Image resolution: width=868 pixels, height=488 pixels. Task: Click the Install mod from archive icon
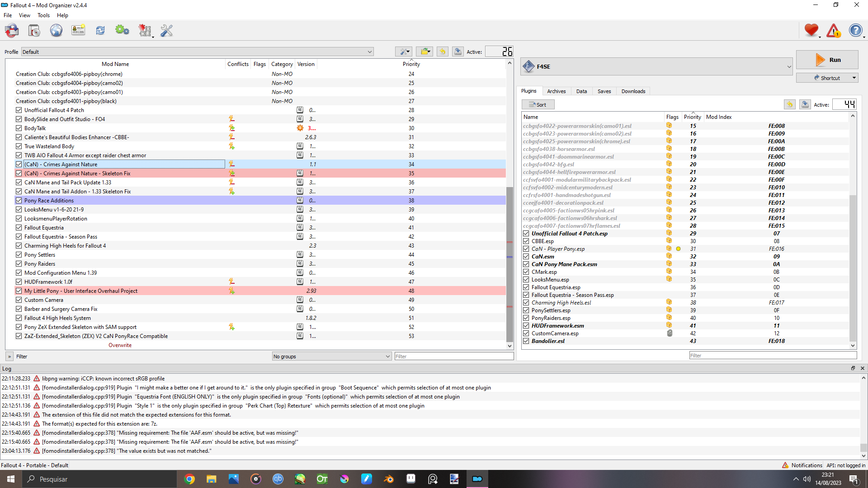pos(34,31)
